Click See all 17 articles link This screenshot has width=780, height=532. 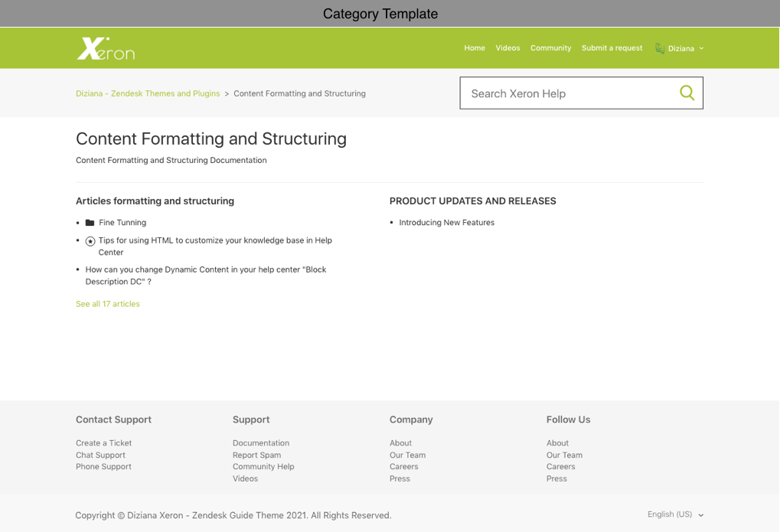tap(108, 304)
